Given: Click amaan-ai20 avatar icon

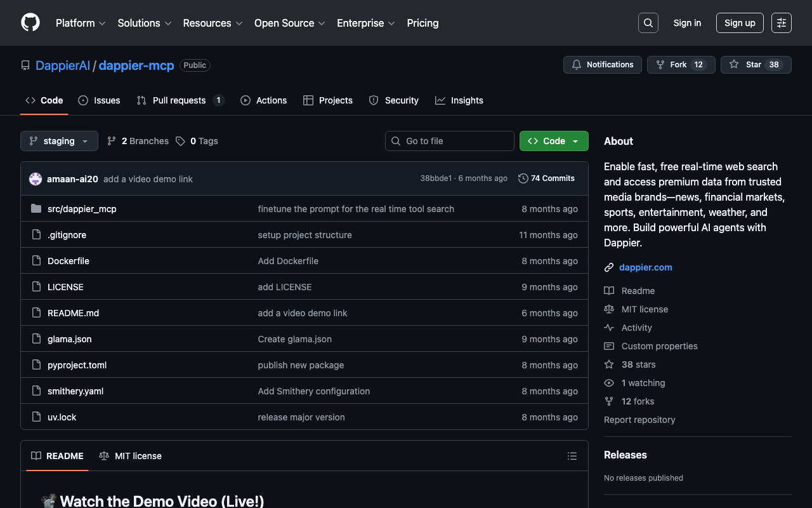Looking at the screenshot, I should (x=36, y=179).
